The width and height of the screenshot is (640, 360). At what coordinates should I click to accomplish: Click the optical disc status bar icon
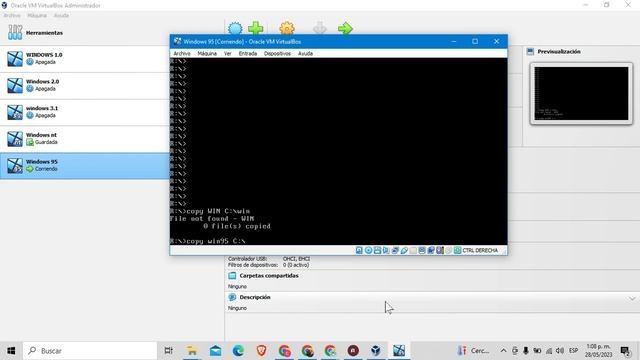point(369,250)
